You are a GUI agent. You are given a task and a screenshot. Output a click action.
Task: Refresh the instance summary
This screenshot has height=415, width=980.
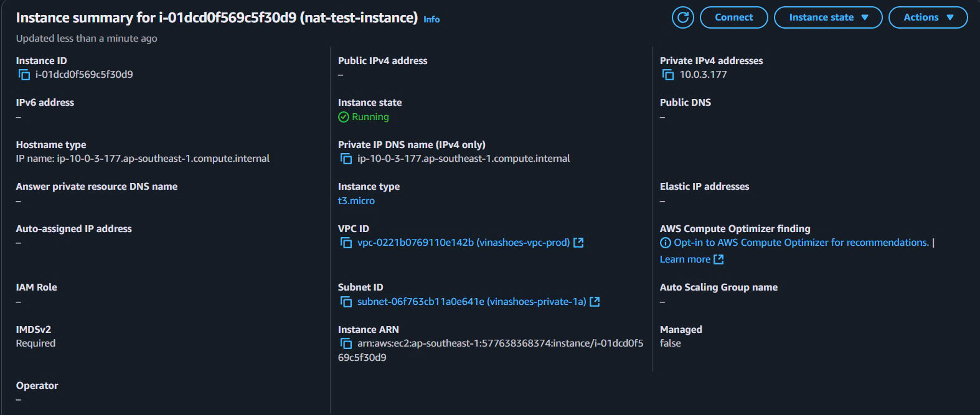coord(682,17)
